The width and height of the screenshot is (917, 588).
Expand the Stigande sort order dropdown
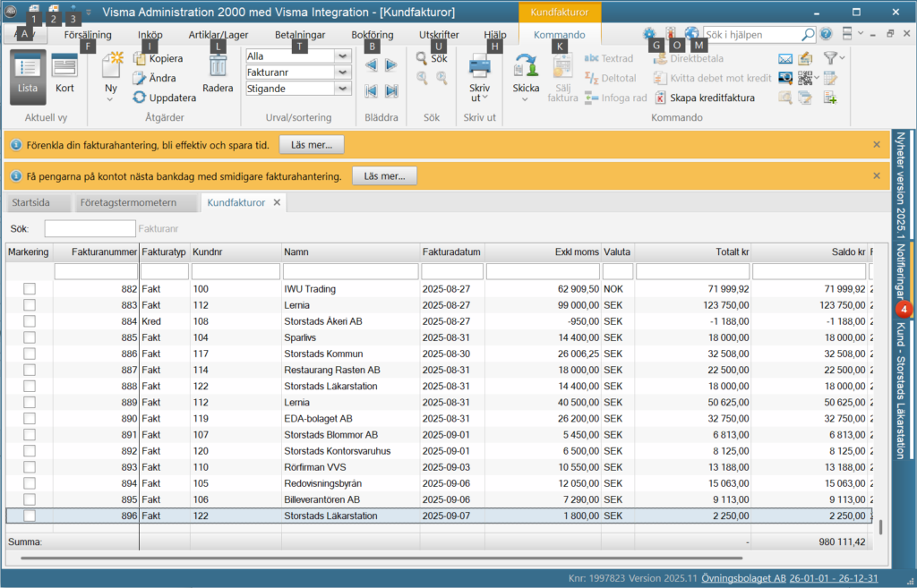(343, 89)
